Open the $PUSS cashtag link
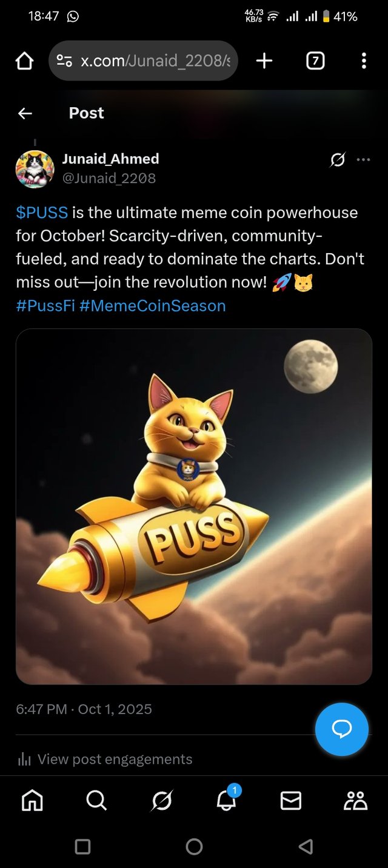The width and height of the screenshot is (388, 868). click(x=42, y=213)
